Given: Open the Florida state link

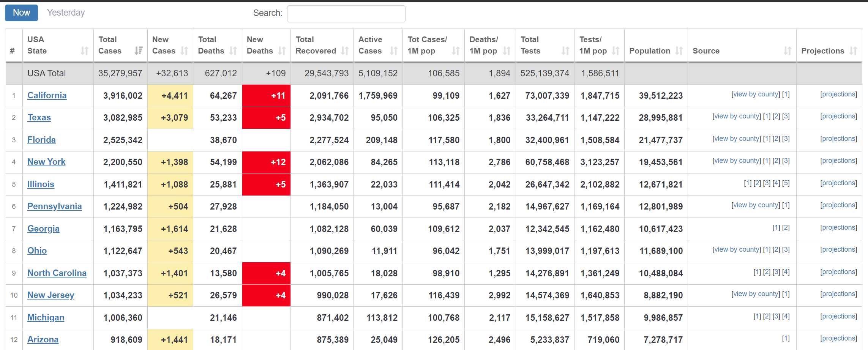Looking at the screenshot, I should (41, 140).
